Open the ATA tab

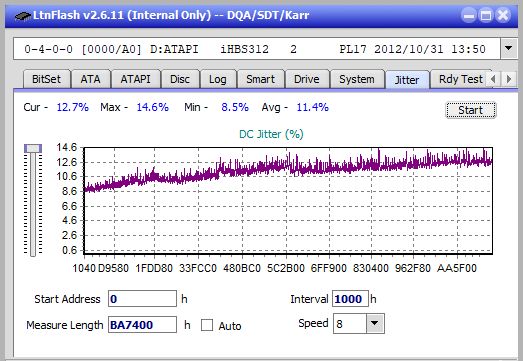click(90, 79)
